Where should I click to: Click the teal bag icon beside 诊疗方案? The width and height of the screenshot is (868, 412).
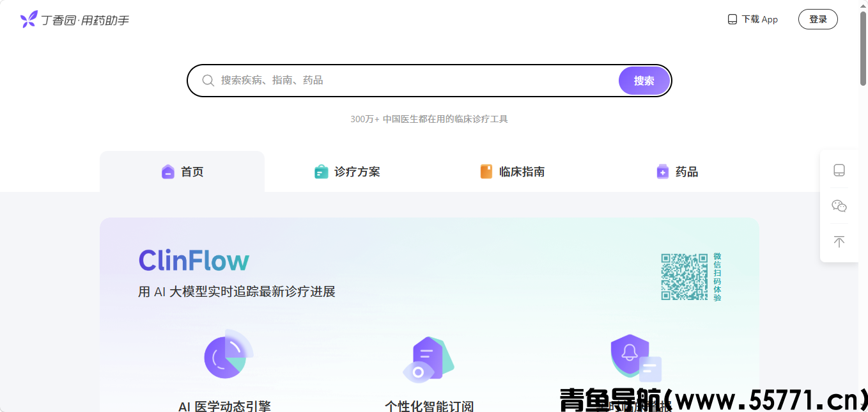point(321,171)
